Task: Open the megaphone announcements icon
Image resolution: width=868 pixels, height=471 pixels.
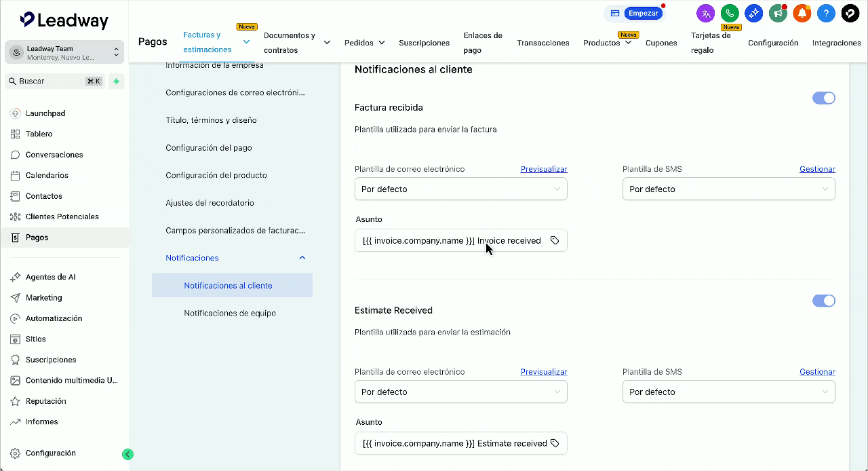Action: click(x=778, y=13)
